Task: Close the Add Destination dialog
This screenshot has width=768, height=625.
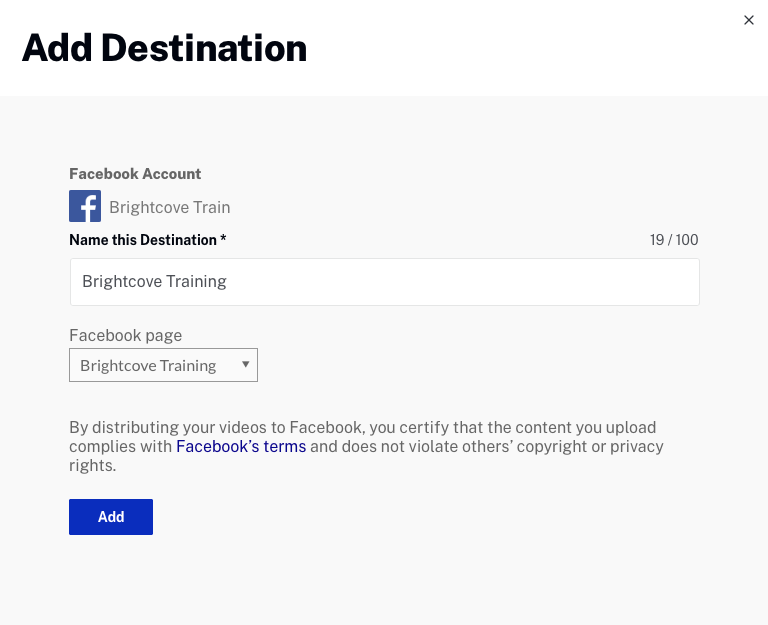Action: [x=749, y=20]
